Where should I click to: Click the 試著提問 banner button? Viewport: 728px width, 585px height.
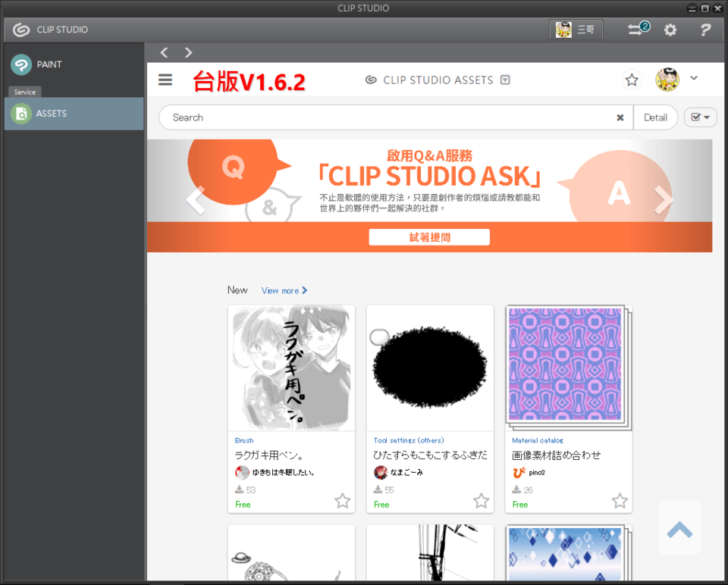tap(429, 237)
